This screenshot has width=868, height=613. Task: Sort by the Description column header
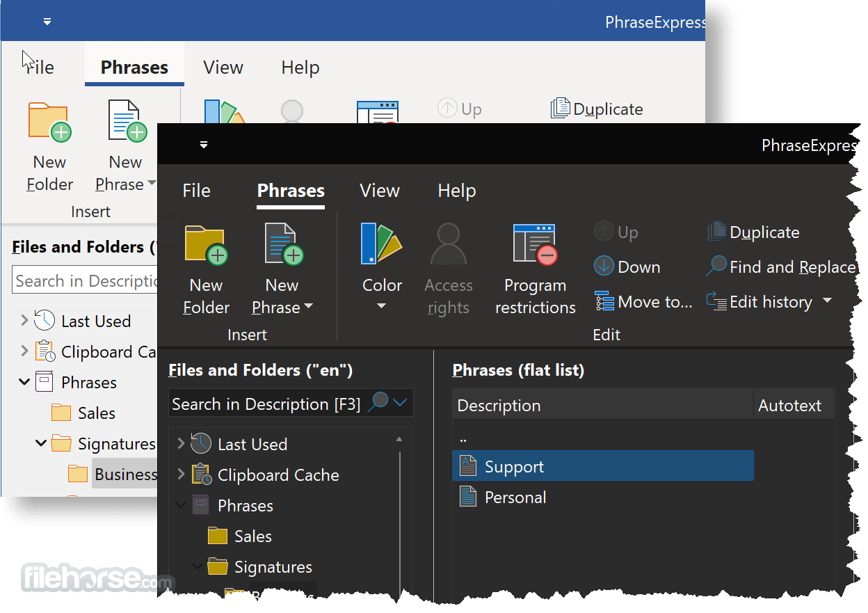point(603,405)
